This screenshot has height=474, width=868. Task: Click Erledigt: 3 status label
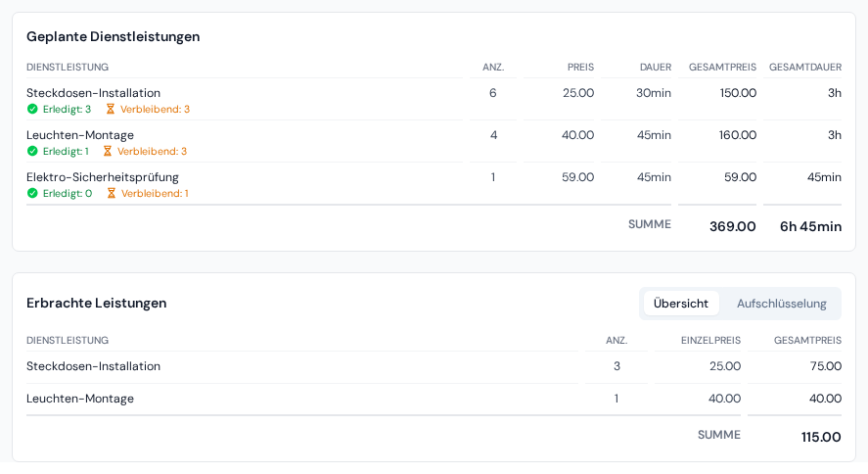tap(67, 109)
